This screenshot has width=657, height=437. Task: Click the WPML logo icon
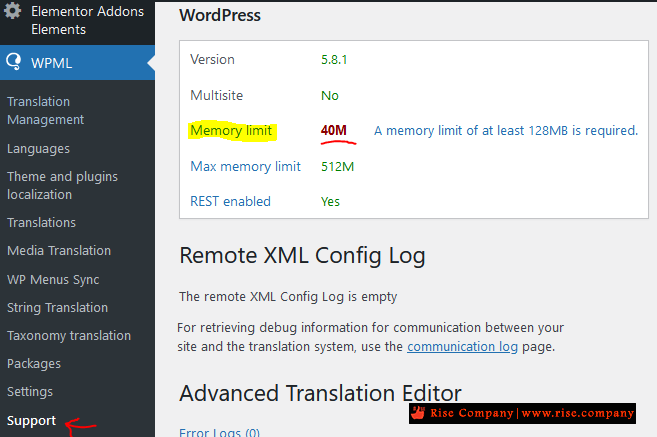pos(14,62)
